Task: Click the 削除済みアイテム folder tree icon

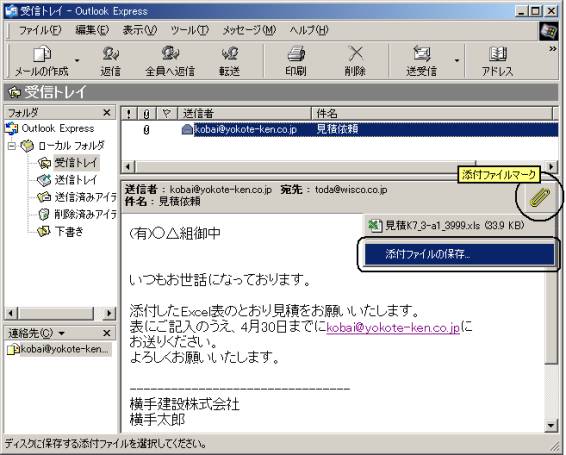Action: point(44,214)
